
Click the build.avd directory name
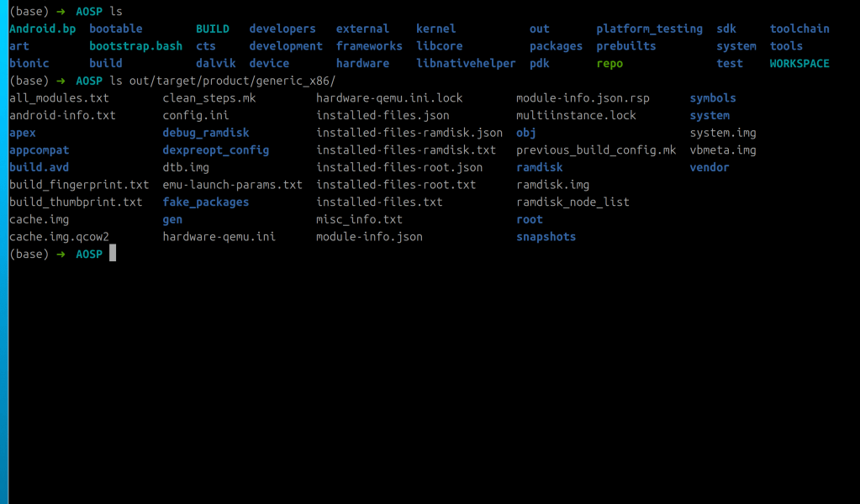pos(39,167)
